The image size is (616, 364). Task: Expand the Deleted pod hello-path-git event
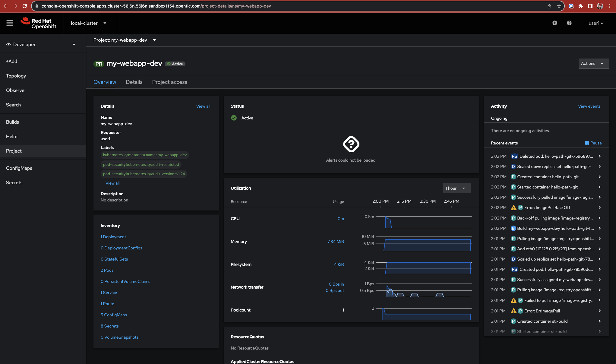599,156
